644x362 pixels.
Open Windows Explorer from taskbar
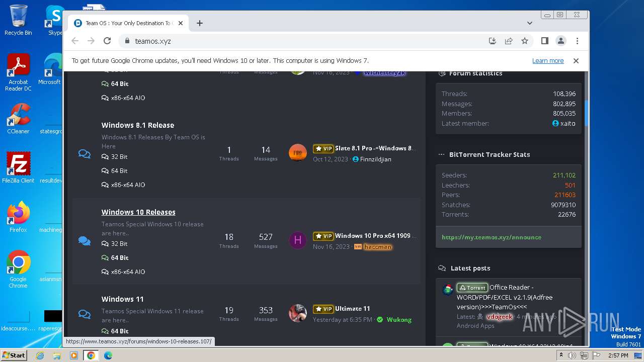pos(57,355)
